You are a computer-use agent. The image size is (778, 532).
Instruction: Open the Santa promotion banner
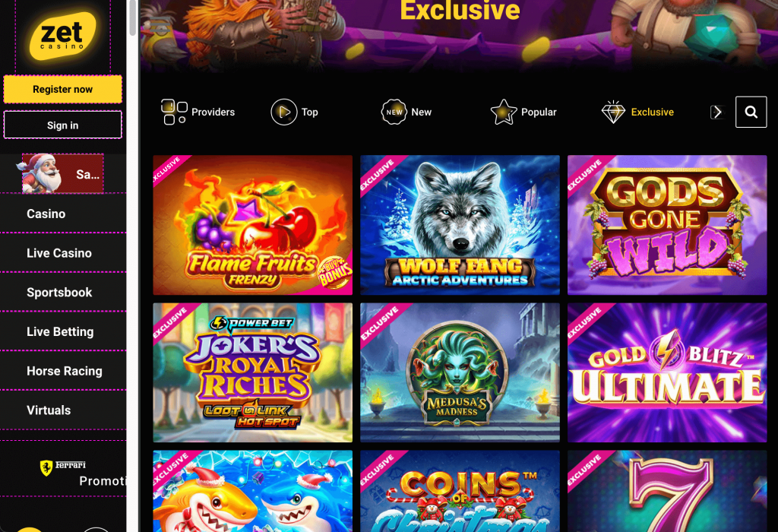coord(63,174)
